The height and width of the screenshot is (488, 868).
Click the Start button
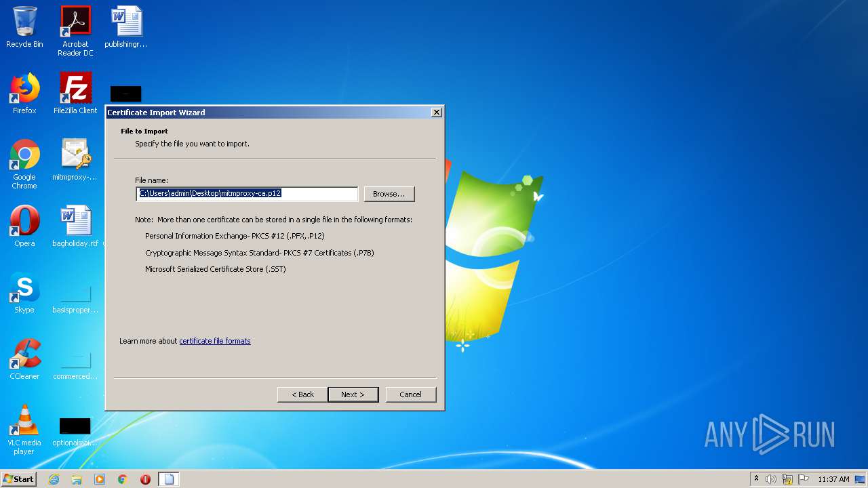[x=18, y=479]
